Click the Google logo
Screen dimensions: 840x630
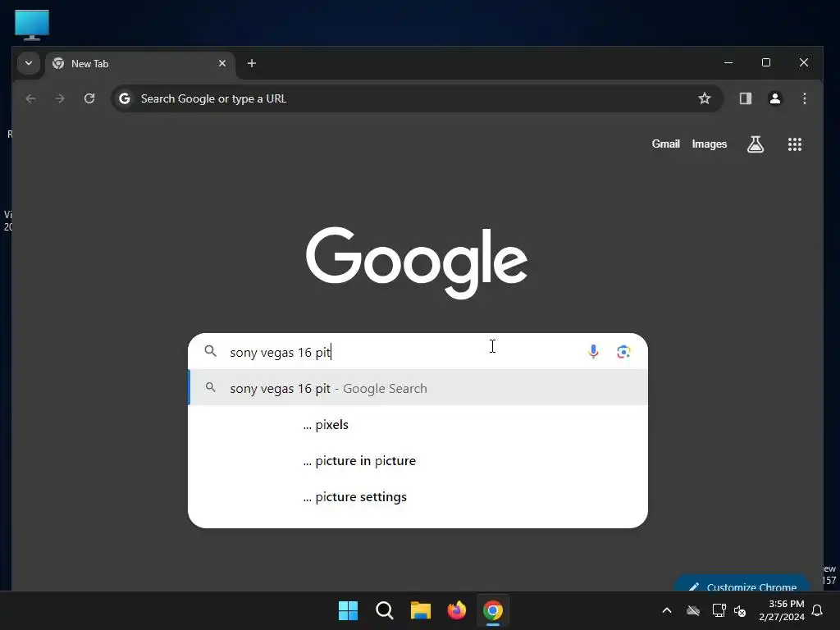[x=417, y=262]
